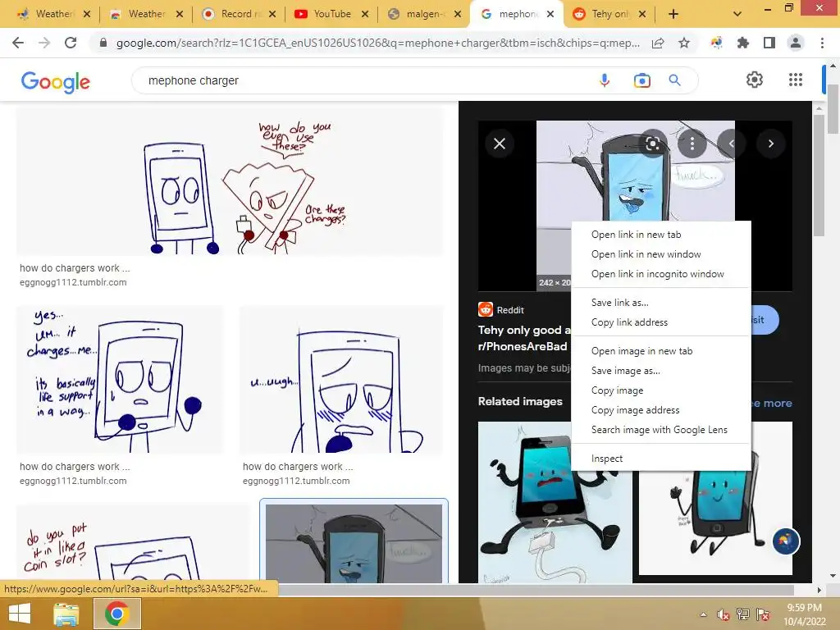Screen dimensions: 840x630
Task: Open related image of phone with charger plugged
Action: 555,502
